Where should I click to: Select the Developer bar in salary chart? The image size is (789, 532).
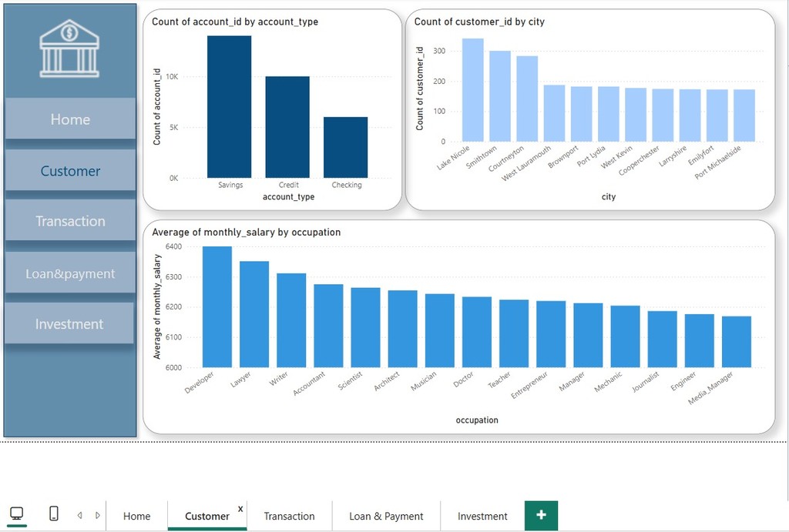tap(217, 307)
